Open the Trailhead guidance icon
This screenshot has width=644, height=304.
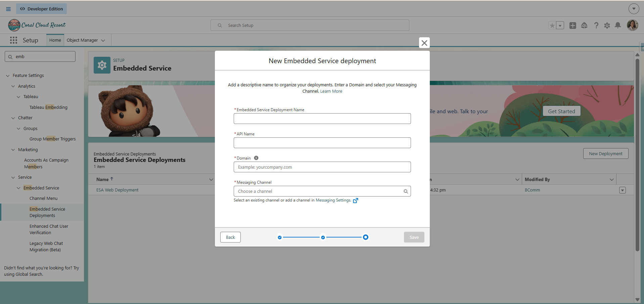(584, 26)
